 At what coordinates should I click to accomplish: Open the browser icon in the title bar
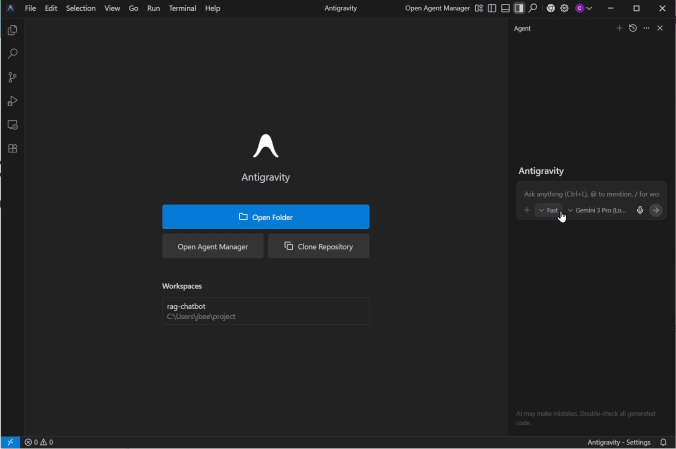[551, 8]
